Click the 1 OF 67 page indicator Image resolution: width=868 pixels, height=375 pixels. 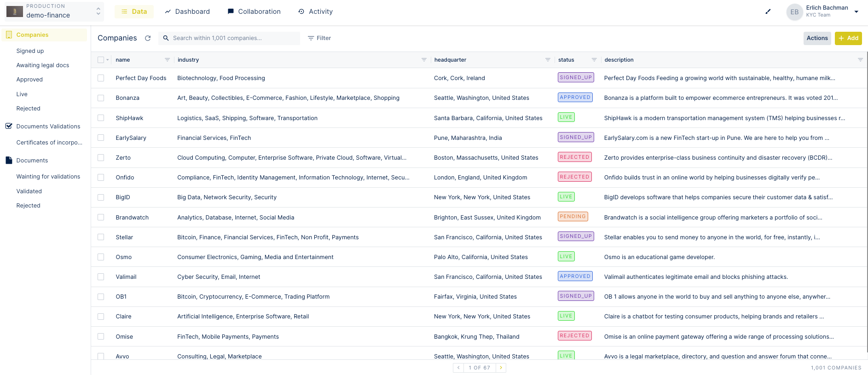tap(480, 368)
